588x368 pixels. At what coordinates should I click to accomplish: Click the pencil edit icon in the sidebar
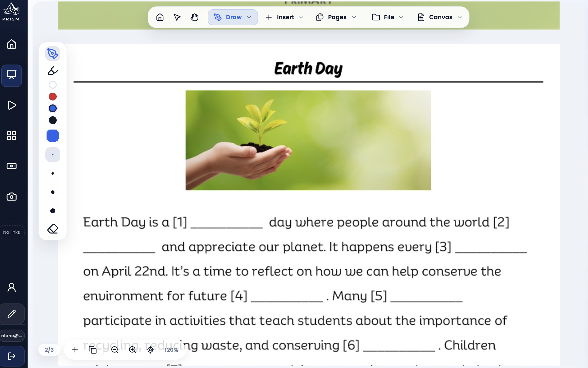(12, 314)
